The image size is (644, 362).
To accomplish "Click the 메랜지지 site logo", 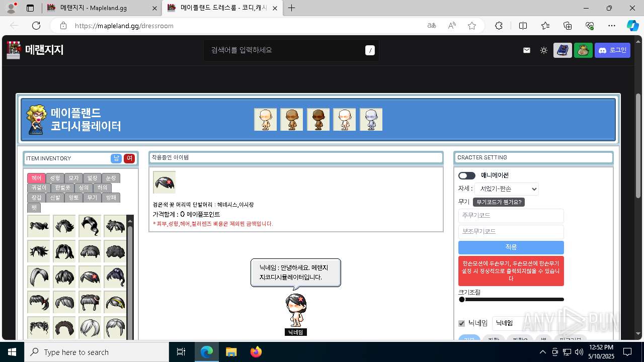I will [35, 50].
